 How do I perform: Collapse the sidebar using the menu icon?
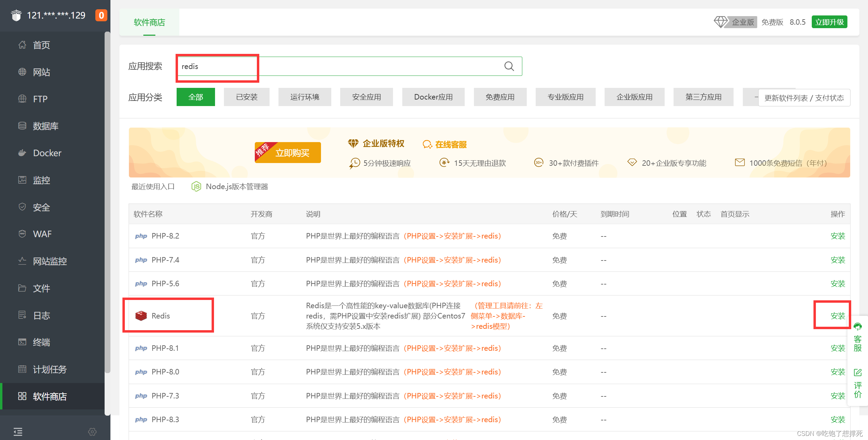(x=18, y=431)
